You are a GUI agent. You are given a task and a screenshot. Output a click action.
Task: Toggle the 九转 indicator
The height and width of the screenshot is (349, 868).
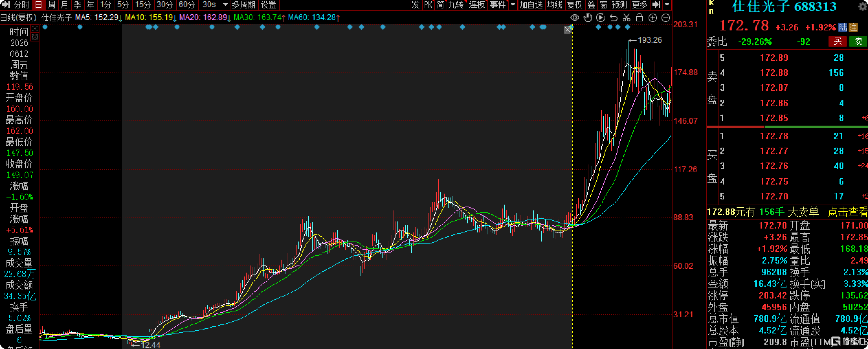[456, 5]
